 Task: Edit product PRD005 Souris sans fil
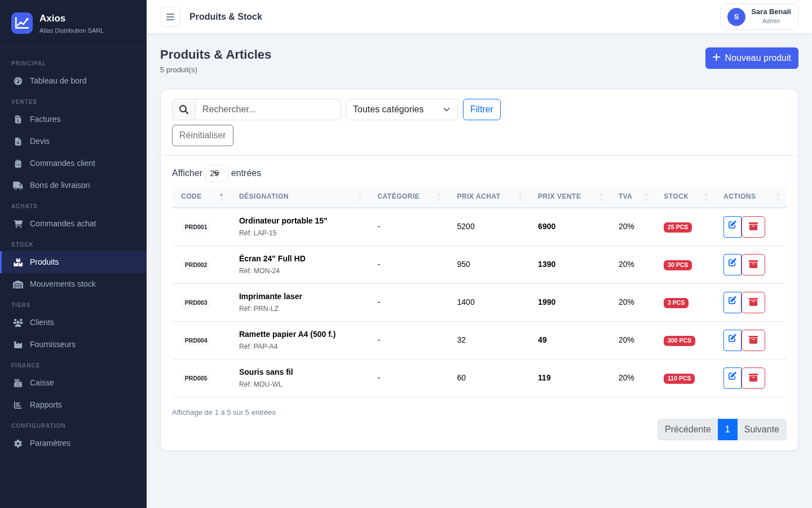point(732,378)
